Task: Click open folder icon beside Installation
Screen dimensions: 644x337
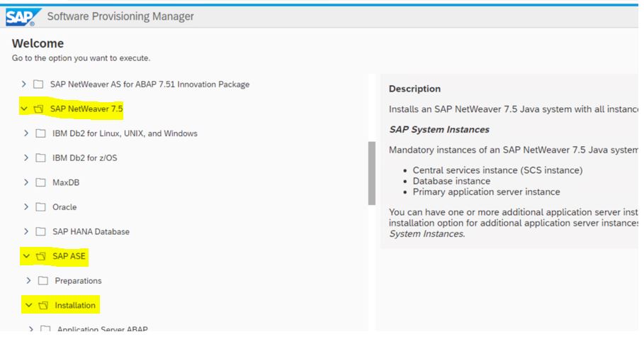Action: point(43,305)
